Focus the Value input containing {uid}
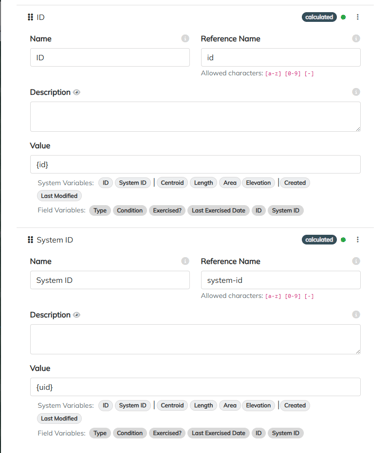 195,387
